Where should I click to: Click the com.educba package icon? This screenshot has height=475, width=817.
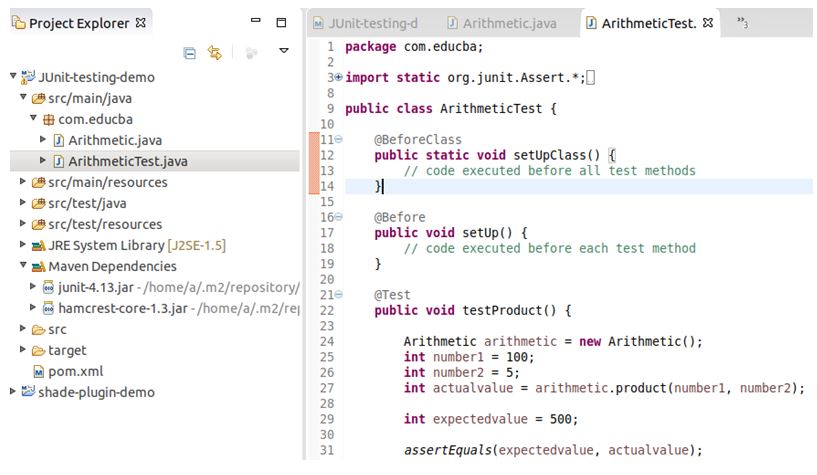48,120
